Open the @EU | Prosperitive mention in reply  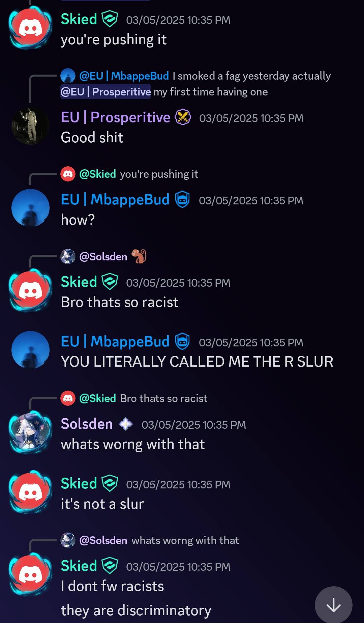(105, 92)
